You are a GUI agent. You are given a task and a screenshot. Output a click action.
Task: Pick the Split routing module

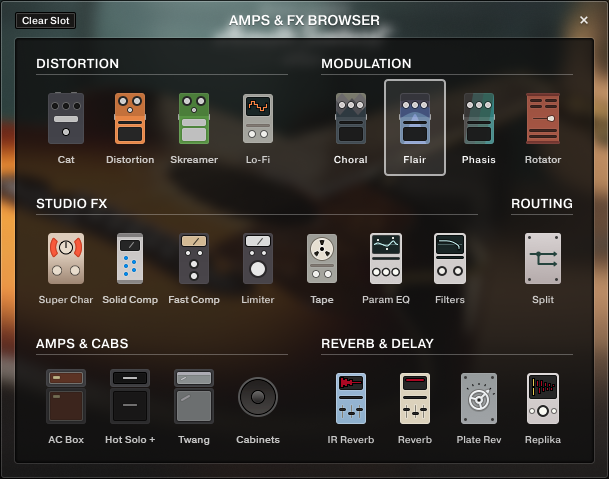(543, 260)
